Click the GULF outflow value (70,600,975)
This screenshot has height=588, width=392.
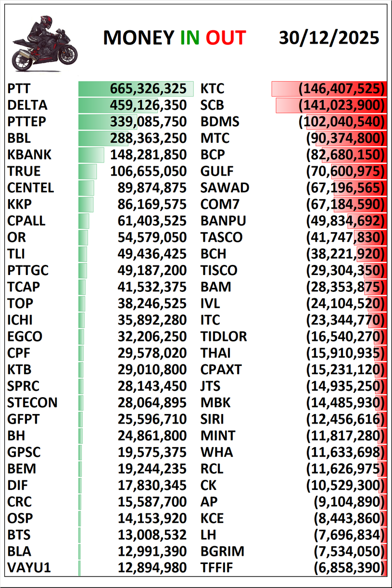coord(346,171)
